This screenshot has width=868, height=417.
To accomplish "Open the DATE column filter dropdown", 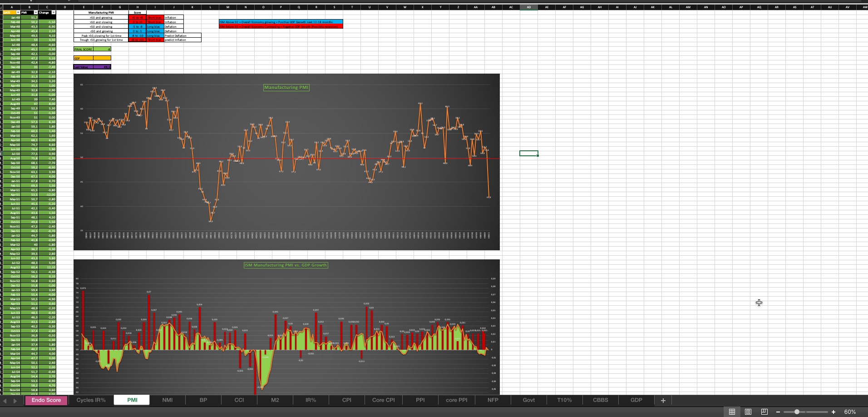I will click(x=18, y=12).
